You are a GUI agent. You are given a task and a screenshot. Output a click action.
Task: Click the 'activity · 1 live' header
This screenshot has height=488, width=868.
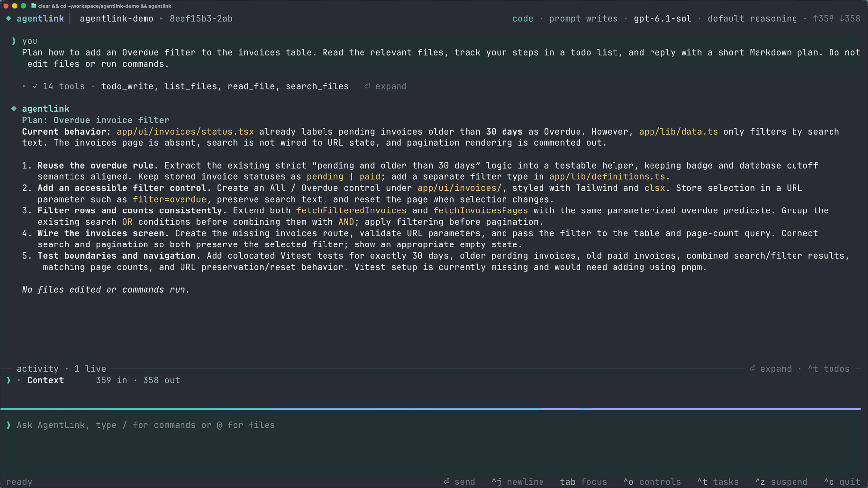click(61, 369)
